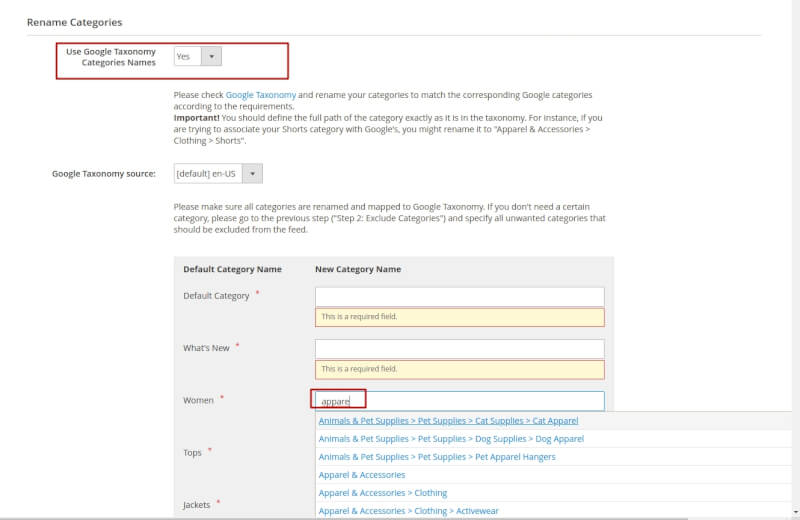The height and width of the screenshot is (520, 800).
Task: Choose 'Dog Supplies > Dog Apparel' suggestion
Action: [x=451, y=439]
